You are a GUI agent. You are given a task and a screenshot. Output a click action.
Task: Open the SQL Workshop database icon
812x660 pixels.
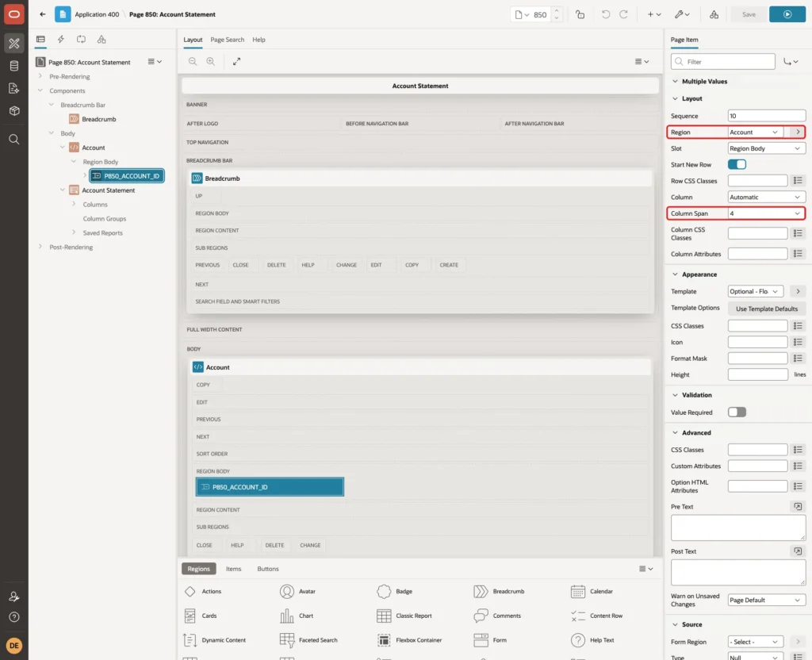pos(14,66)
